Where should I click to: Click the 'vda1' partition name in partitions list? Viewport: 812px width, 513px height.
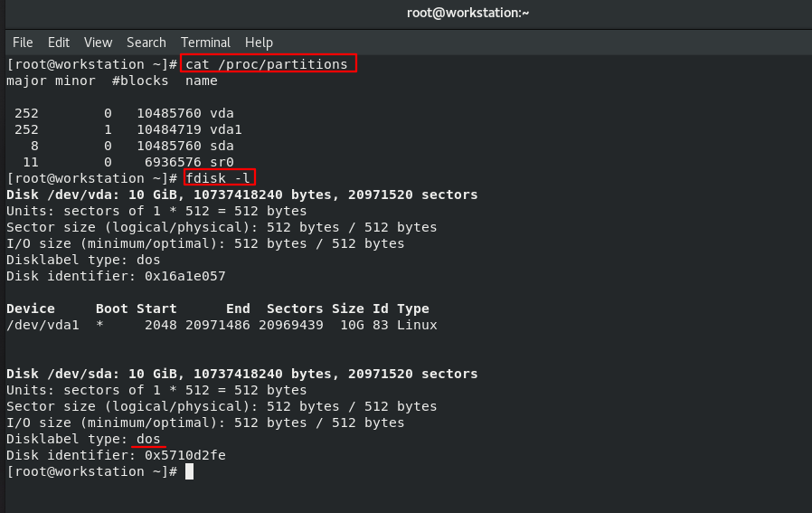point(226,129)
